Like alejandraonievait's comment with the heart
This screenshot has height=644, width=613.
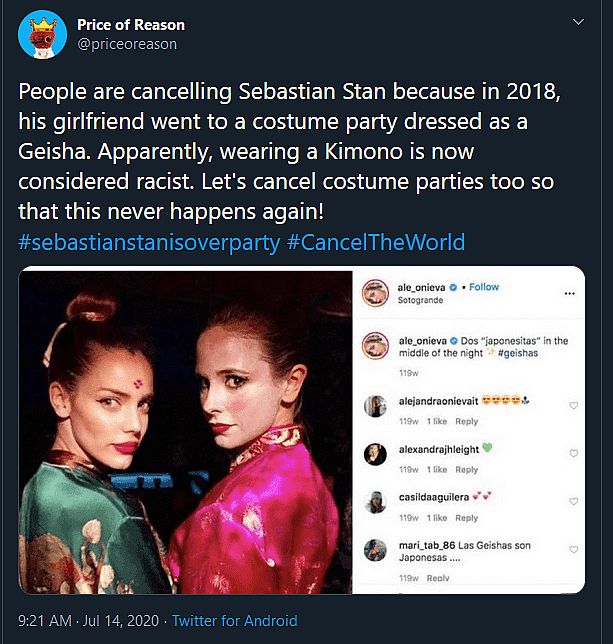pos(573,406)
